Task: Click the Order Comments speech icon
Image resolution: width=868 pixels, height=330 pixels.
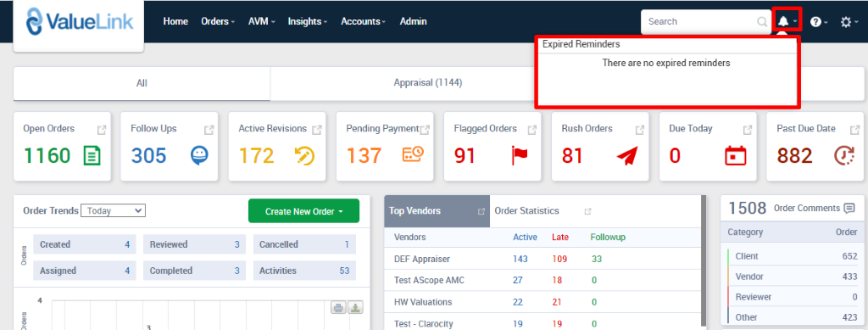Action: [x=849, y=208]
